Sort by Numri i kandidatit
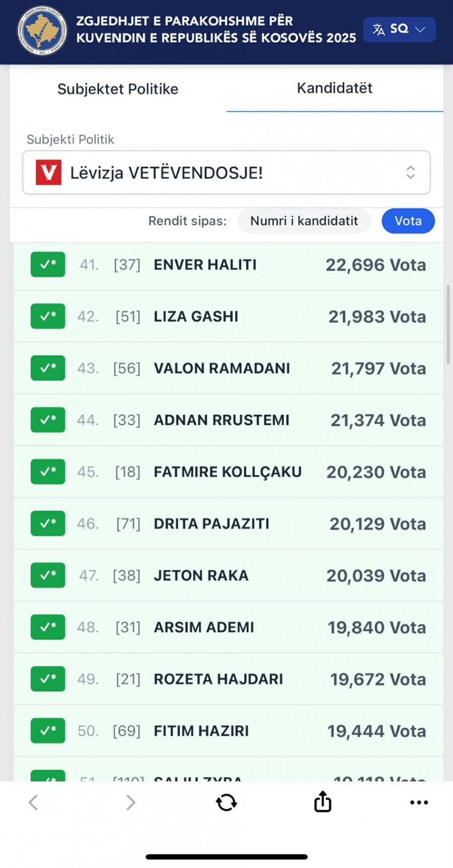The width and height of the screenshot is (453, 868). pos(304,221)
